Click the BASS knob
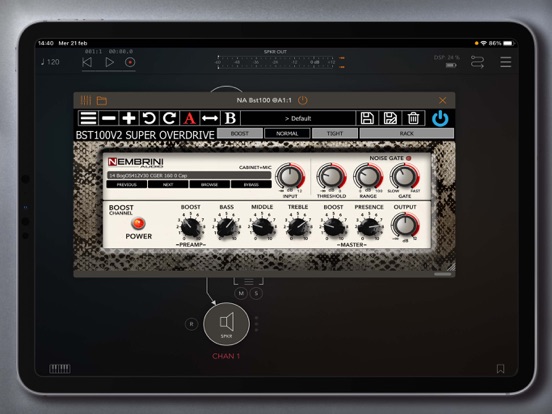The image size is (552, 414). [226, 227]
